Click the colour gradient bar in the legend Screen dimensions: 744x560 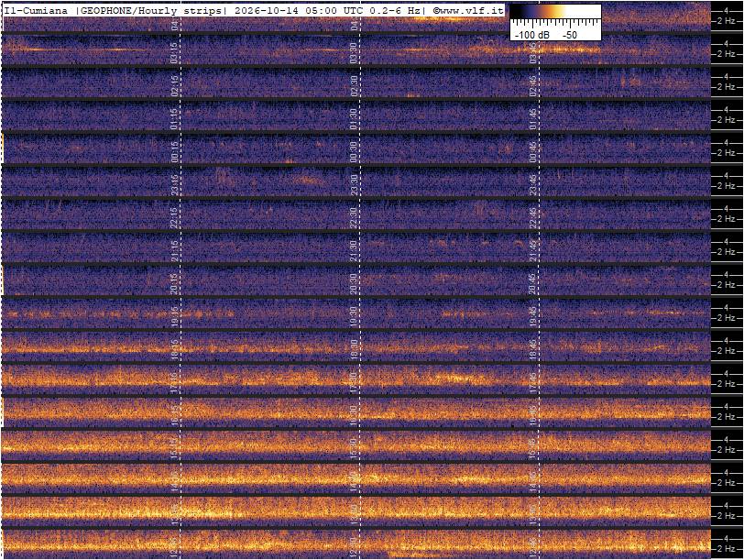(x=555, y=13)
